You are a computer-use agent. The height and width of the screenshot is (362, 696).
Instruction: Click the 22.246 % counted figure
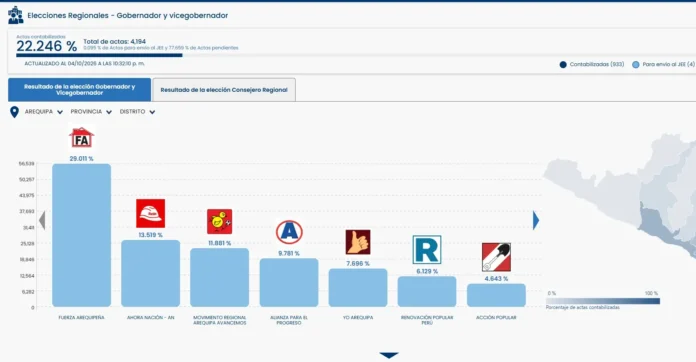47,46
